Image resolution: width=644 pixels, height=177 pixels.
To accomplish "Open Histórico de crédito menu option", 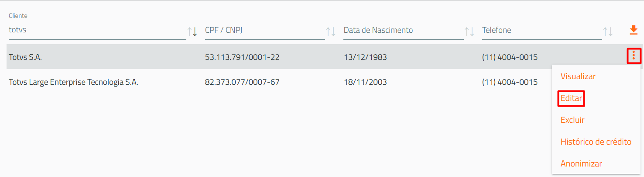I will pos(596,142).
